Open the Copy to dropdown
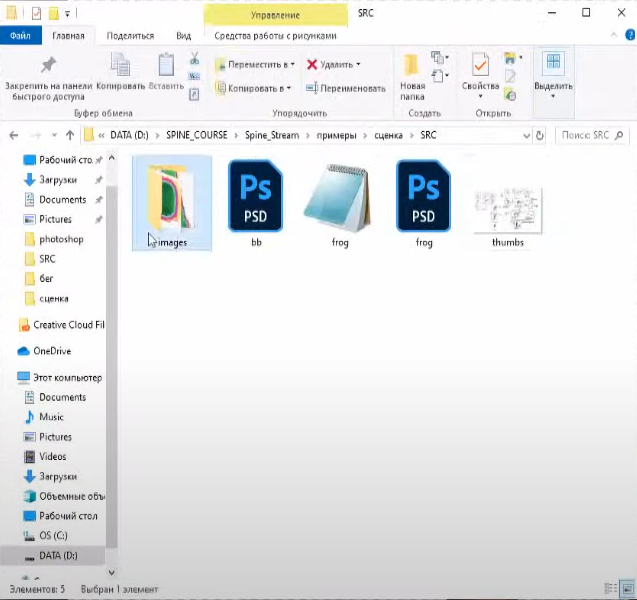The height and width of the screenshot is (600, 637). (254, 88)
